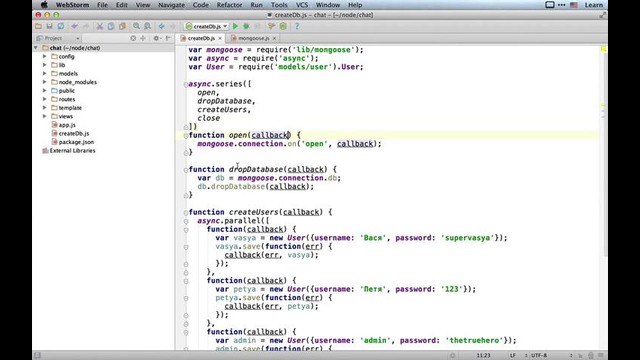Click the US flag input source
Viewport: 640px width, 360px height.
pos(573,5)
